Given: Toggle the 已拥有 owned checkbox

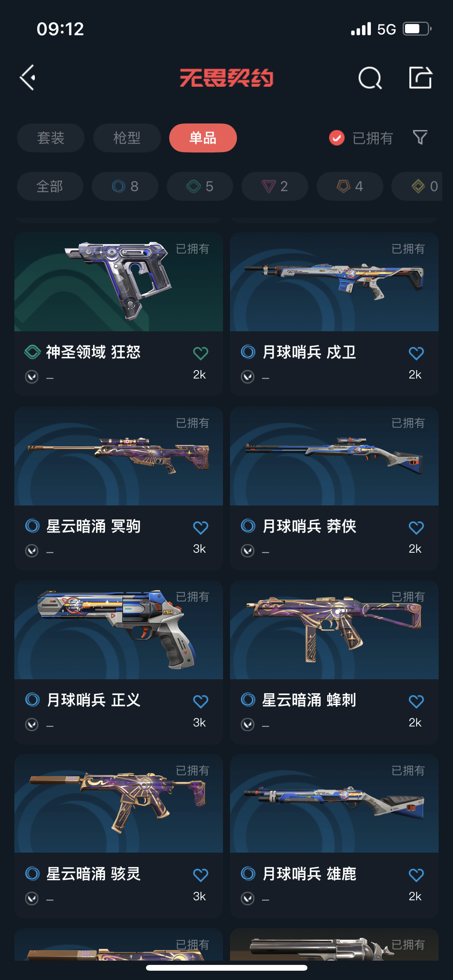Looking at the screenshot, I should [x=337, y=138].
